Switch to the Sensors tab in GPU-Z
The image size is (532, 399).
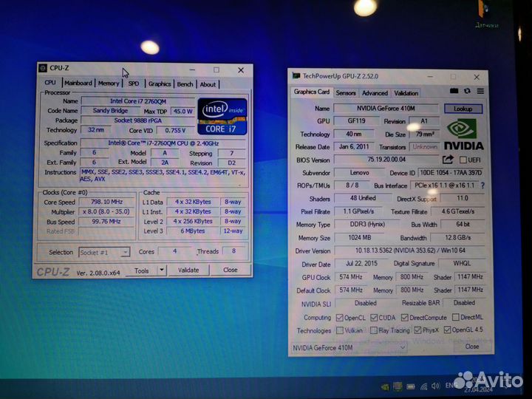(346, 93)
